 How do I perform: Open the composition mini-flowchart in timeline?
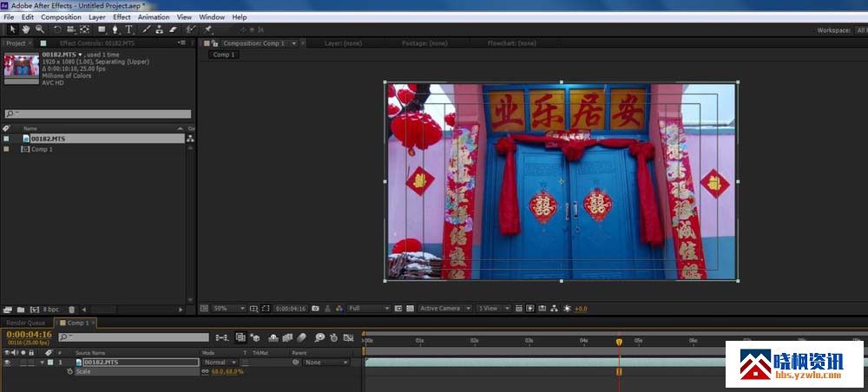point(222,337)
